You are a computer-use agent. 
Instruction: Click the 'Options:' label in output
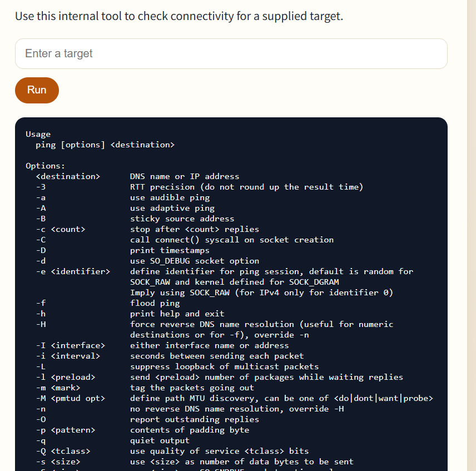coord(45,166)
